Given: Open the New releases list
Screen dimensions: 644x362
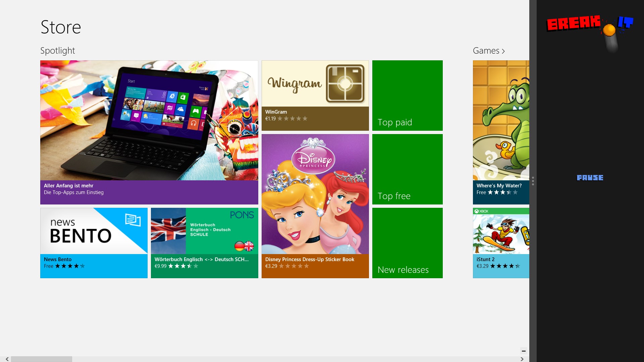Looking at the screenshot, I should (408, 243).
